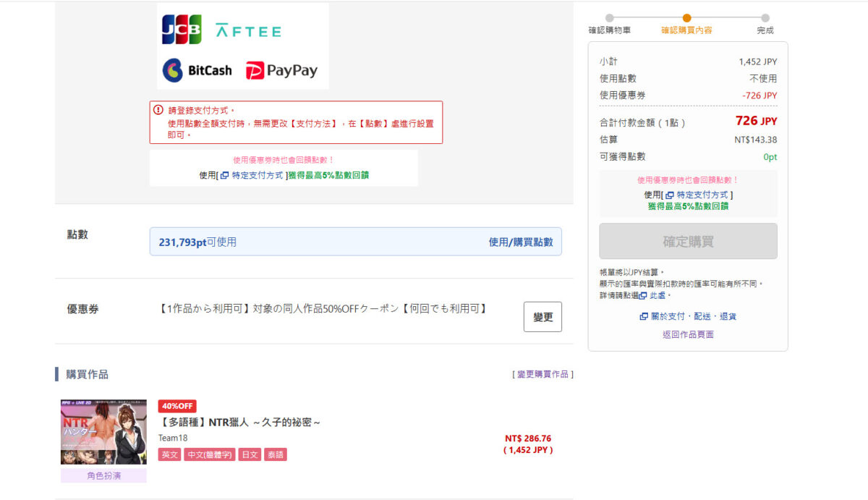This screenshot has height=500, width=868.
Task: Select the 英文 language tag
Action: [x=170, y=454]
